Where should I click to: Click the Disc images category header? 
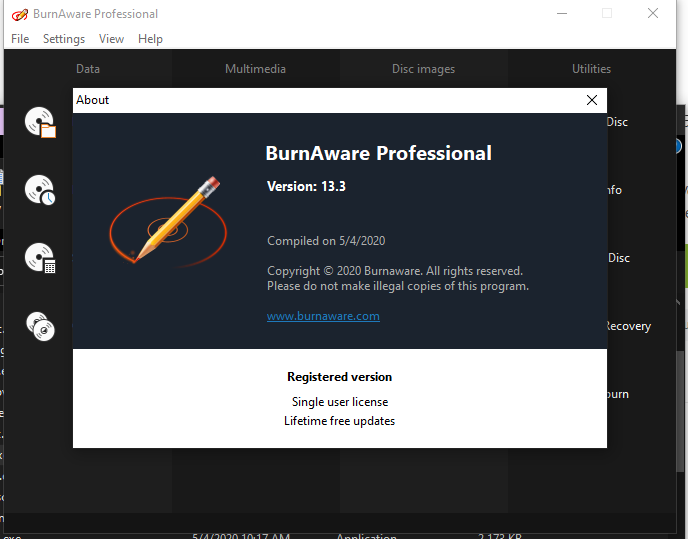[x=423, y=69]
